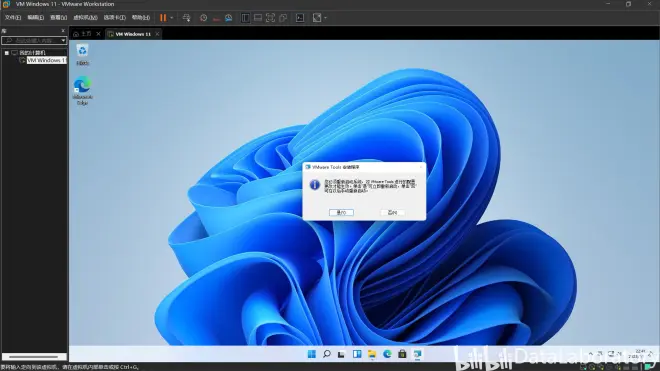Click the Send Ctrl+Alt+Del toolbar icon
This screenshot has height=371, width=660.
(x=186, y=18)
